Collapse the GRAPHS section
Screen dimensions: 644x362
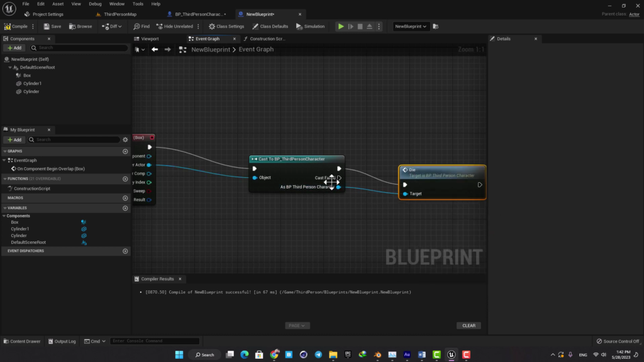[5, 151]
